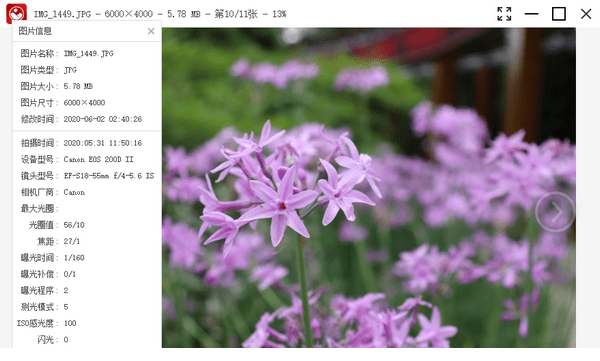Image resolution: width=600 pixels, height=361 pixels.
Task: Click the 曝光补偿 label
Action: (x=38, y=274)
